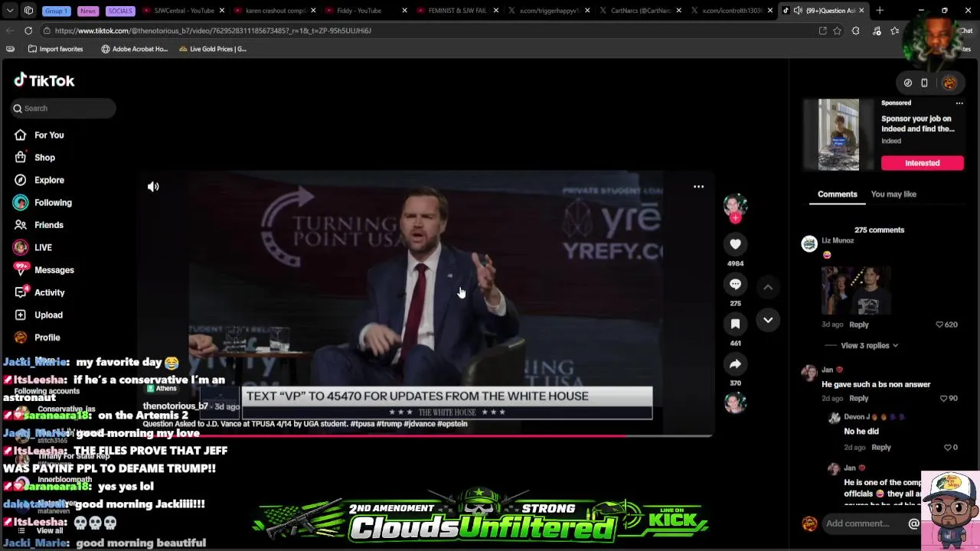Open the thenotorious_b7 username link
This screenshot has width=980, height=551.
click(175, 406)
